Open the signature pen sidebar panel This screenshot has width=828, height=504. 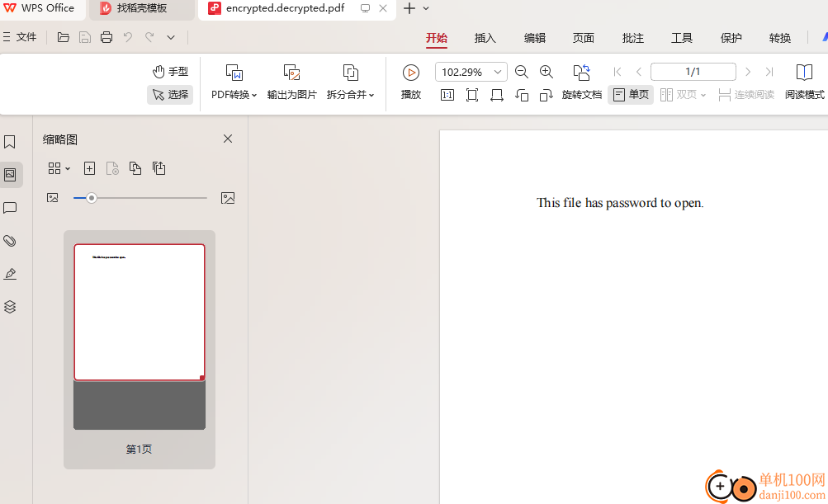point(10,274)
